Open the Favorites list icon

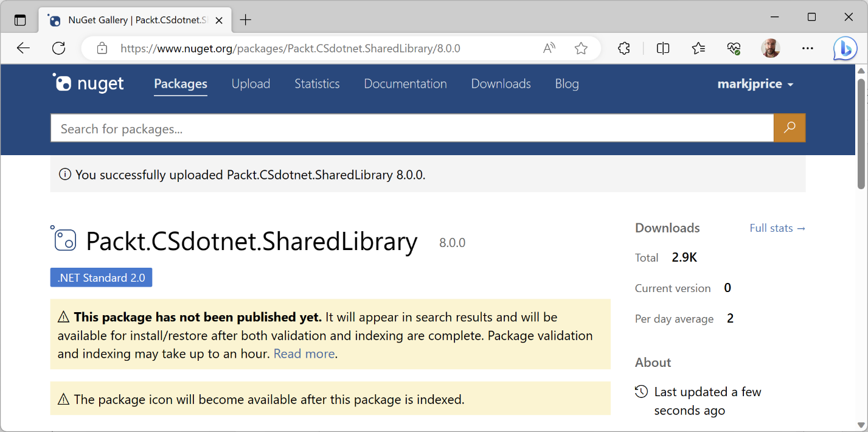tap(698, 49)
